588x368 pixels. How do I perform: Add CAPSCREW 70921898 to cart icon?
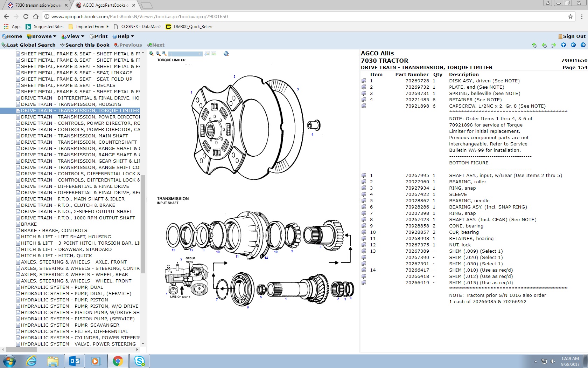364,106
